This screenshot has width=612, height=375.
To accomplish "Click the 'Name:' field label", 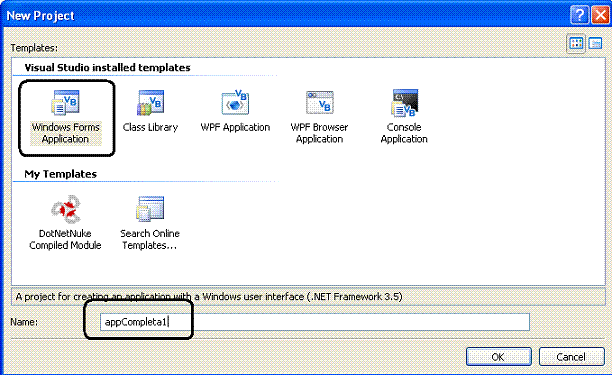I will [24, 322].
